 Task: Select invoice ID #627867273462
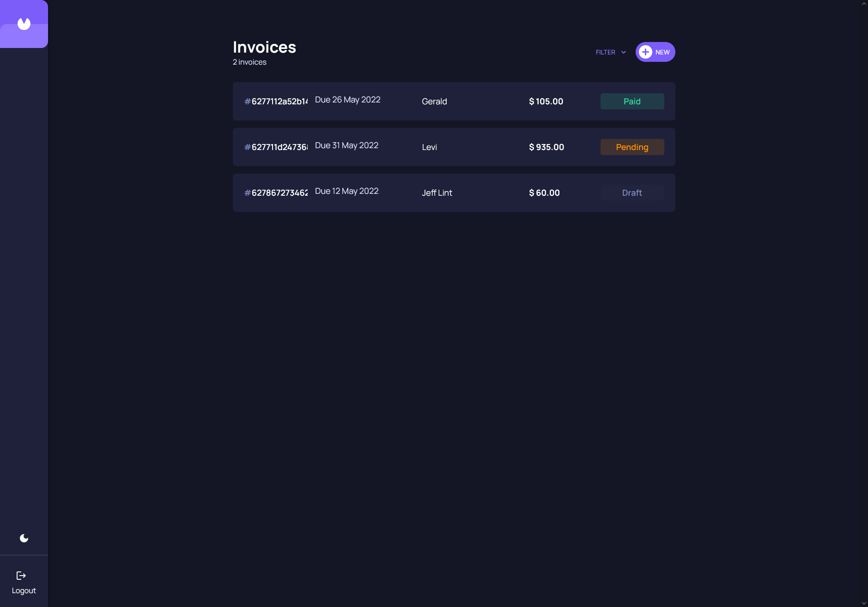tap(276, 193)
